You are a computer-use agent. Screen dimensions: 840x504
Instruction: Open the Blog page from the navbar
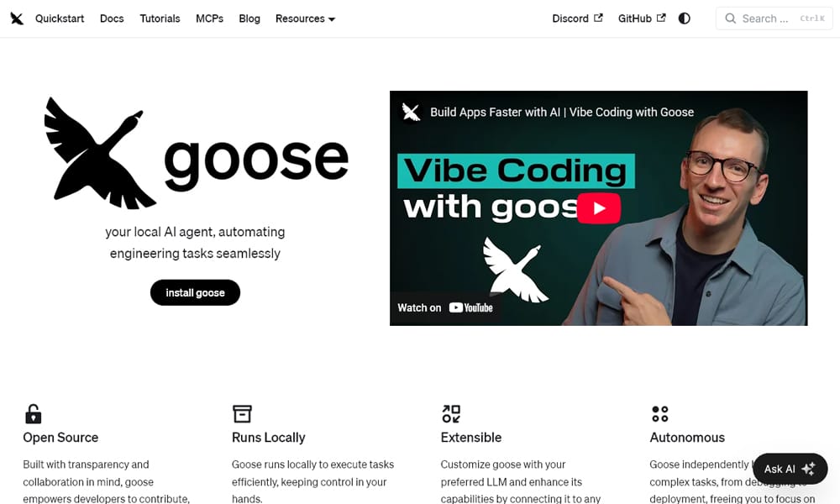point(249,18)
